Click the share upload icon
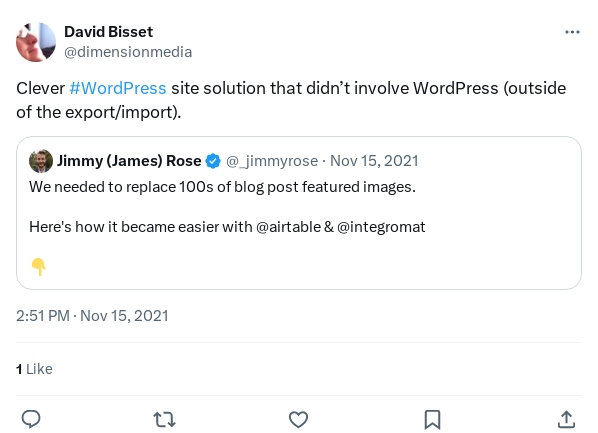 pos(566,419)
